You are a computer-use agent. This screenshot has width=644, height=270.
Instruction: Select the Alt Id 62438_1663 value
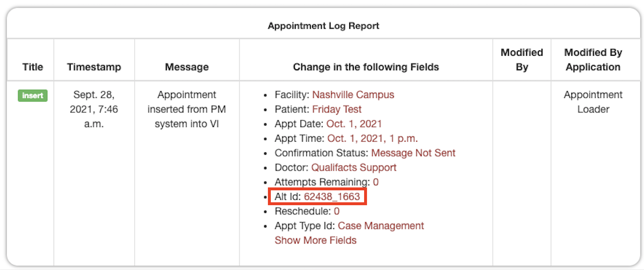[x=332, y=197]
